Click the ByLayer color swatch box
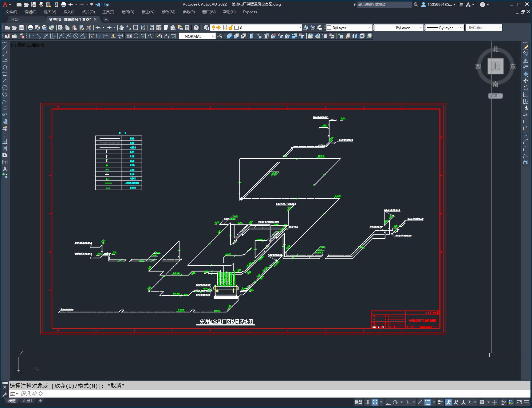Viewport: 532px width, 408px height. click(x=329, y=28)
